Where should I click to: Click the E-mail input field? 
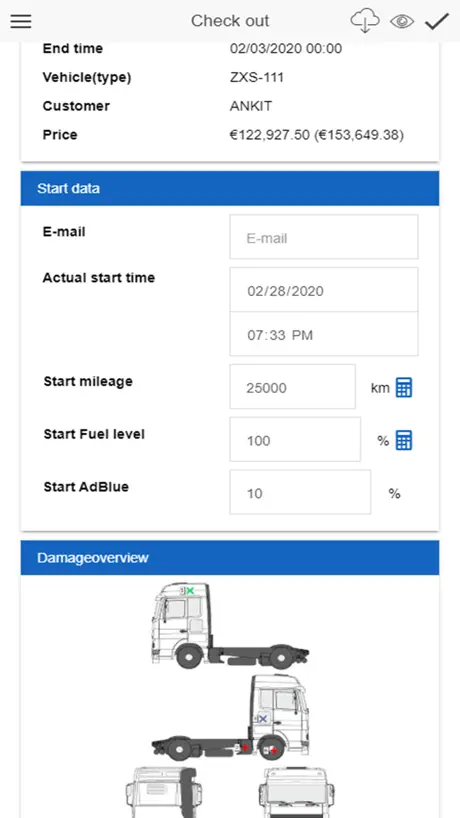click(x=324, y=237)
